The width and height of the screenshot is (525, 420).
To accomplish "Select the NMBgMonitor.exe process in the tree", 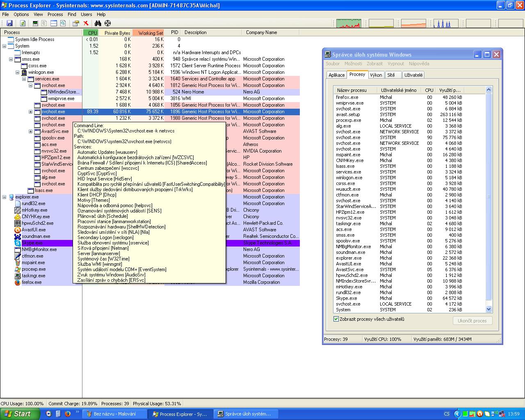I will [39, 249].
